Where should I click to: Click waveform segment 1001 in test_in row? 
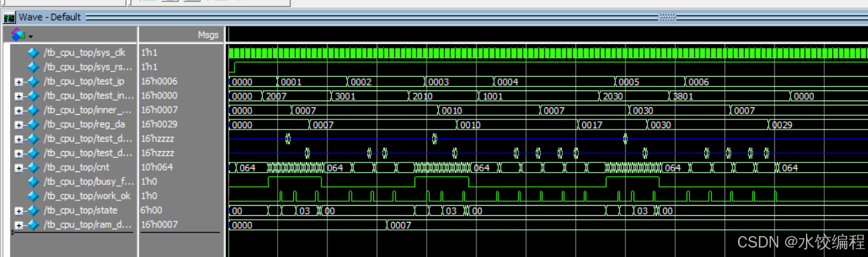tap(538, 96)
